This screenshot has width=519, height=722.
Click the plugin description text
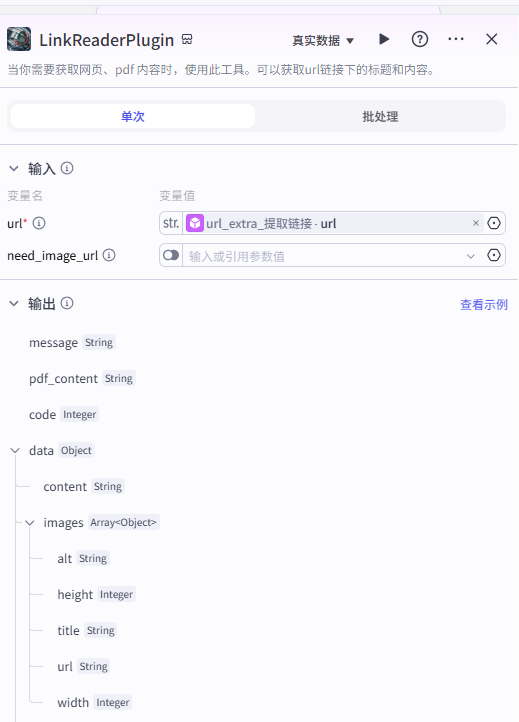[222, 70]
